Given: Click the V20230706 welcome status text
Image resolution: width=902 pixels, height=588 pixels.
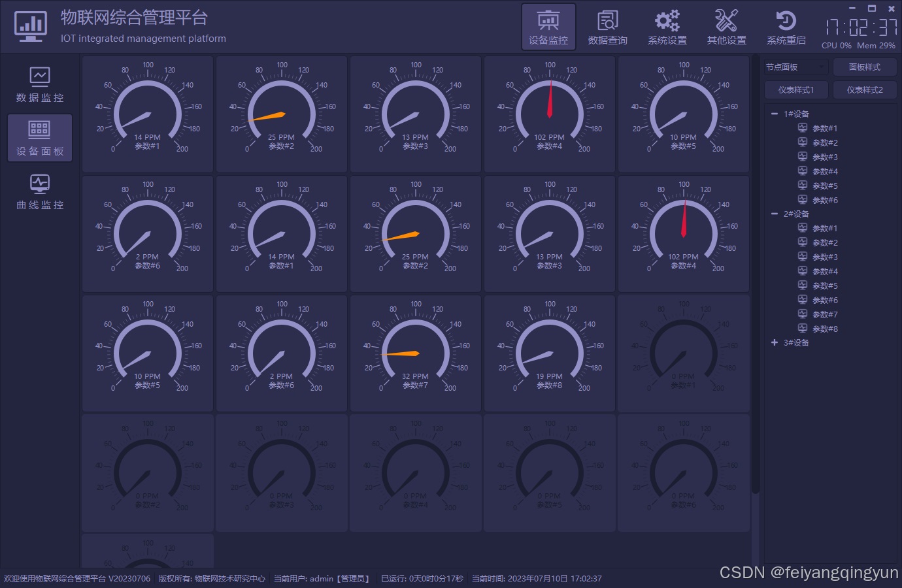Looking at the screenshot, I should tap(77, 579).
